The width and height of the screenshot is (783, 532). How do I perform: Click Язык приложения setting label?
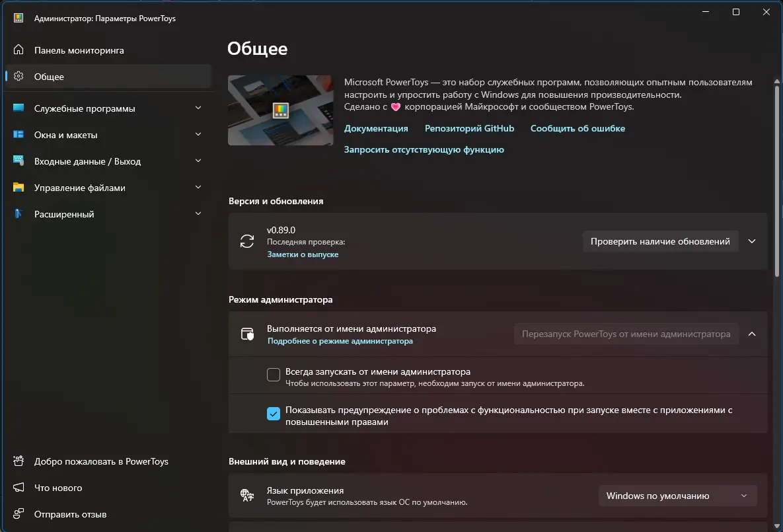coord(305,490)
